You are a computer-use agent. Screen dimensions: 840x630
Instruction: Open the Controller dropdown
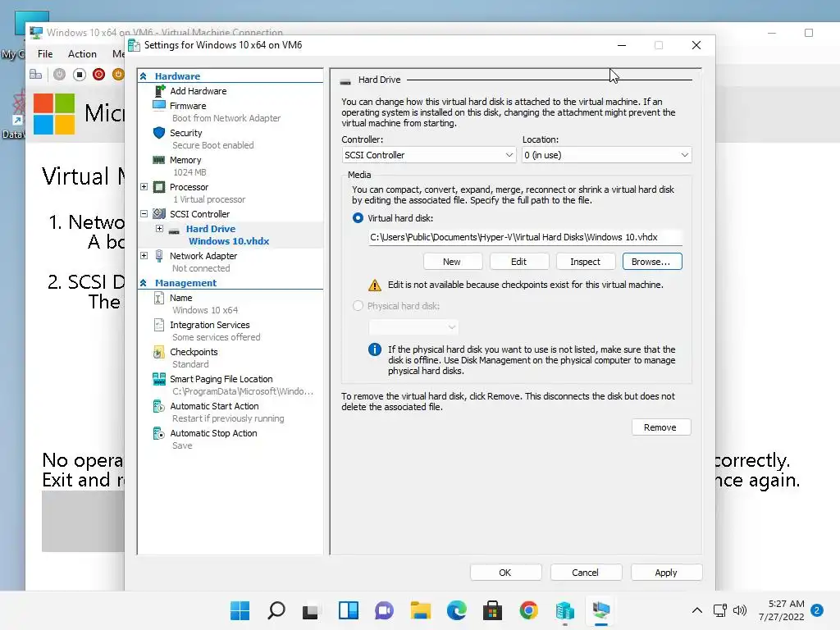coord(428,155)
